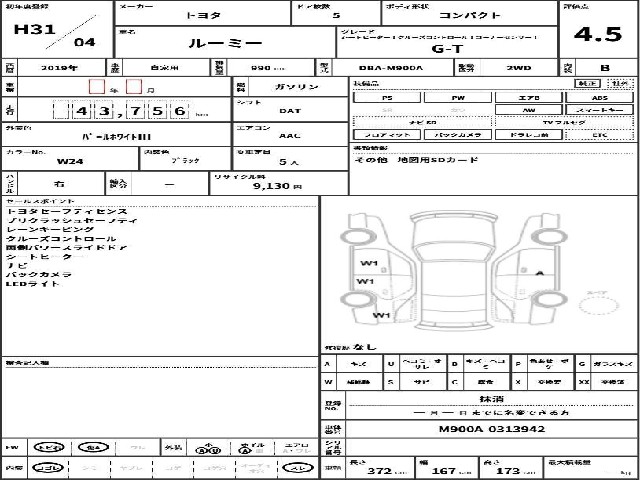Screen dimensions: 640x480
Task: Click the バックカメラ box in equipment grid
Action: tap(458, 135)
